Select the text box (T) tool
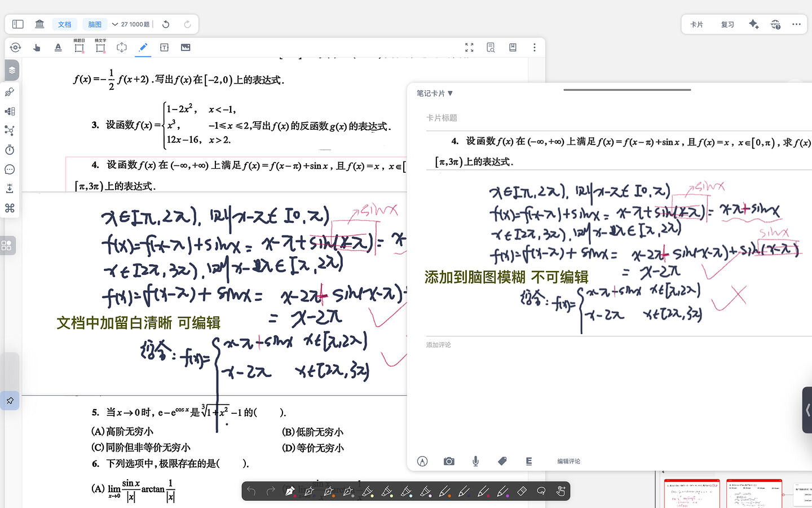Viewport: 812px width, 508px height. point(164,47)
